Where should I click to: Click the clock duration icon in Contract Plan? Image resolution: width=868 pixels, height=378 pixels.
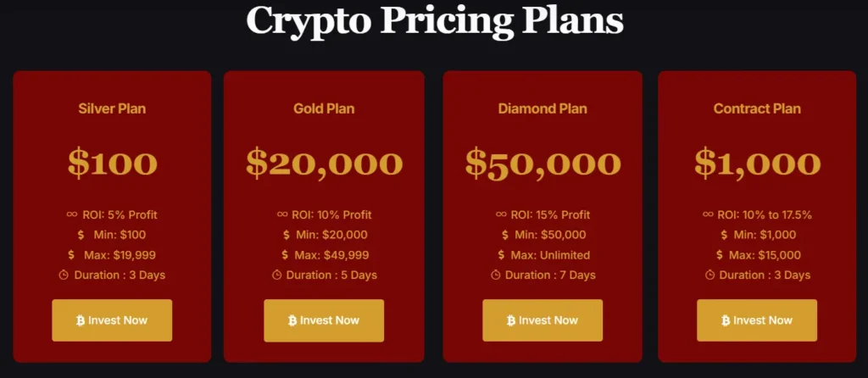point(709,275)
